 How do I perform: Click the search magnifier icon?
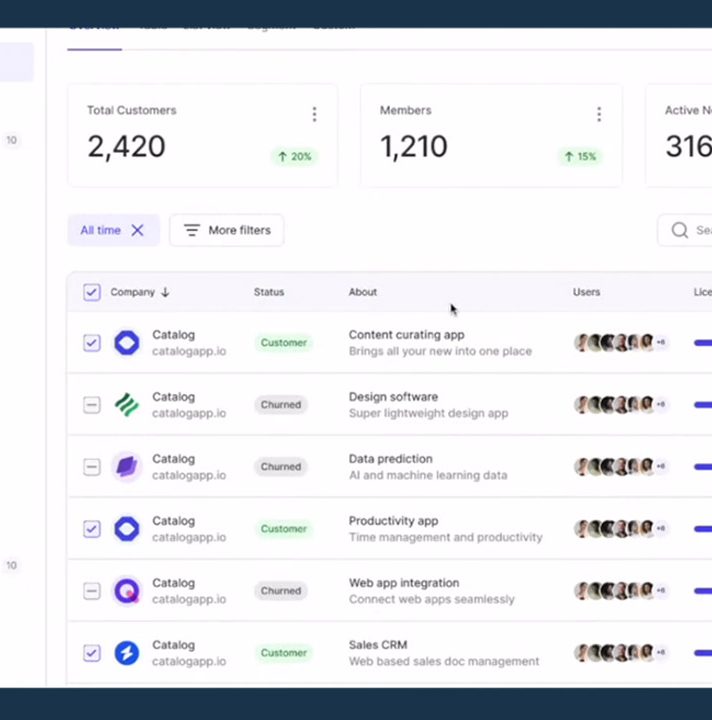[679, 230]
